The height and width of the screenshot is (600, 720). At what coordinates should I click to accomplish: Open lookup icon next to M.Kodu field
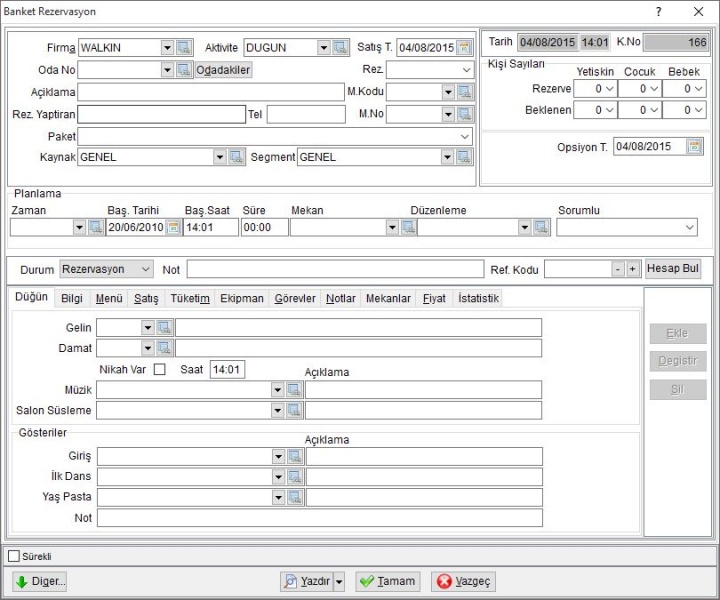pos(465,92)
